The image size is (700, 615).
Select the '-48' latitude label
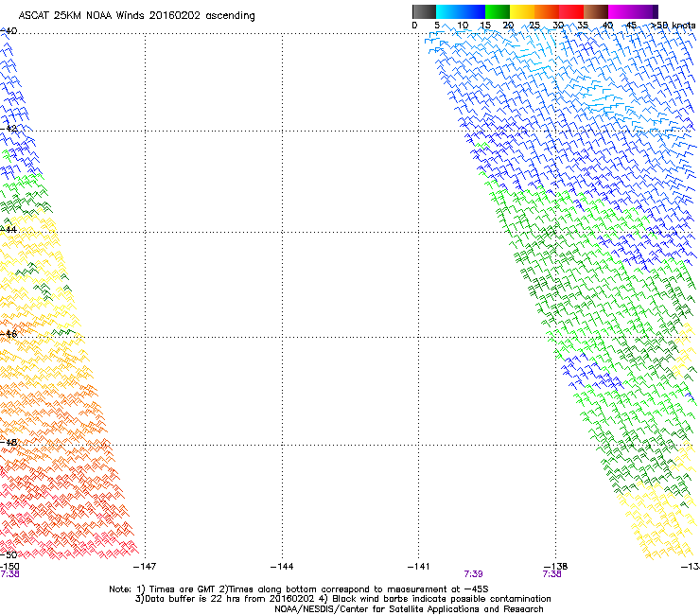9,442
